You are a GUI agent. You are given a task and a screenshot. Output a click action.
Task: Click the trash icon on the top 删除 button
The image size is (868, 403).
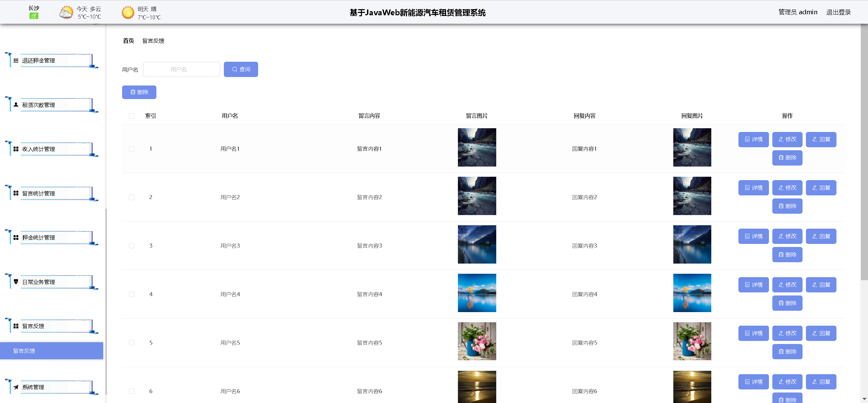(133, 92)
